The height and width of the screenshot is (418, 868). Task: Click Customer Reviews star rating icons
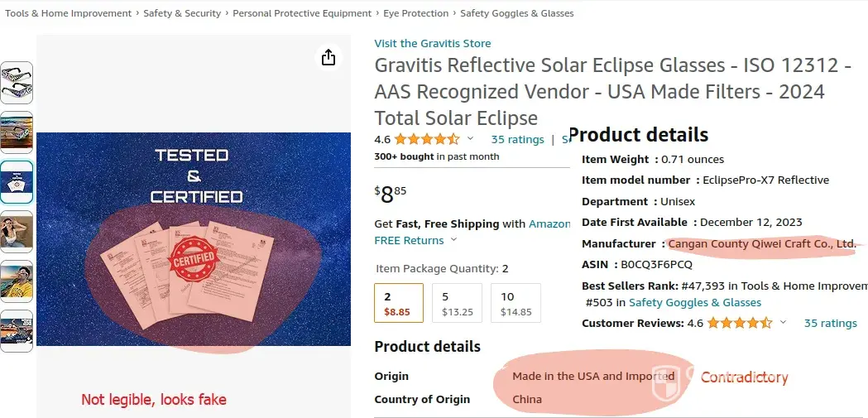tap(739, 324)
